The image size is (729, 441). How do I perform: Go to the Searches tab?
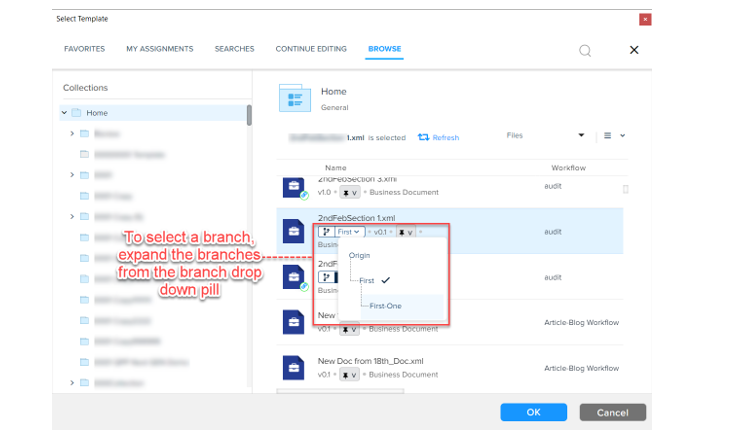click(x=234, y=49)
